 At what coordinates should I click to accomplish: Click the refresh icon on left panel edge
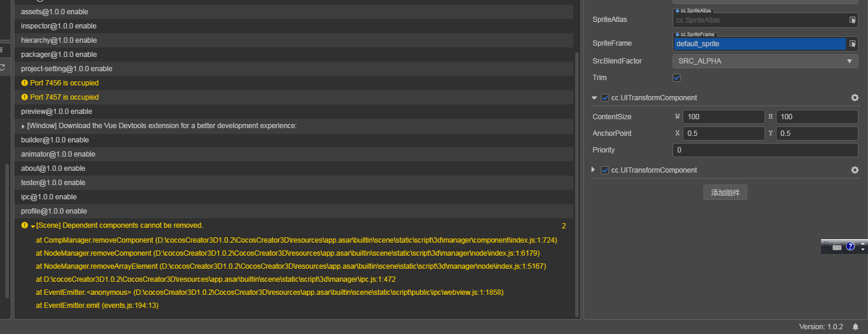pos(2,68)
